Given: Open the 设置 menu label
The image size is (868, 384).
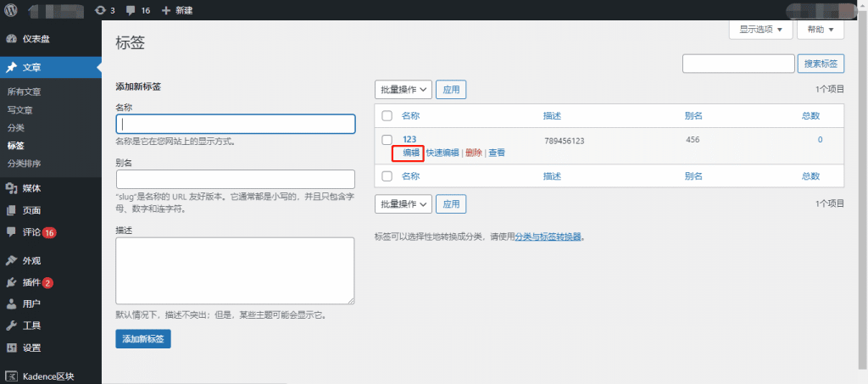Looking at the screenshot, I should (31, 348).
